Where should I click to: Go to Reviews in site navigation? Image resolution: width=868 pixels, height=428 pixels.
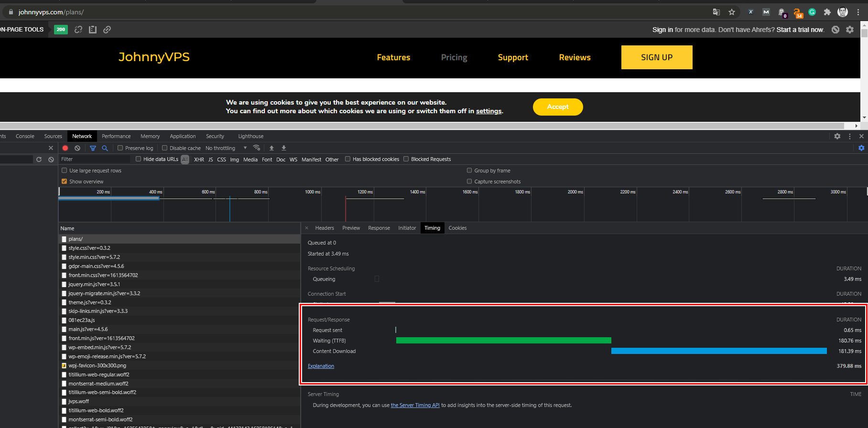tap(575, 57)
